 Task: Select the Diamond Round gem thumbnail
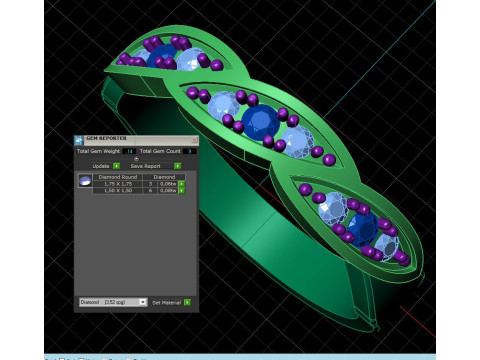pyautogui.click(x=85, y=181)
